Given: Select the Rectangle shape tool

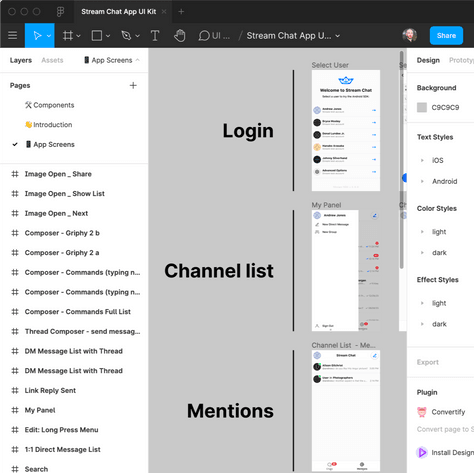Looking at the screenshot, I should pyautogui.click(x=97, y=35).
